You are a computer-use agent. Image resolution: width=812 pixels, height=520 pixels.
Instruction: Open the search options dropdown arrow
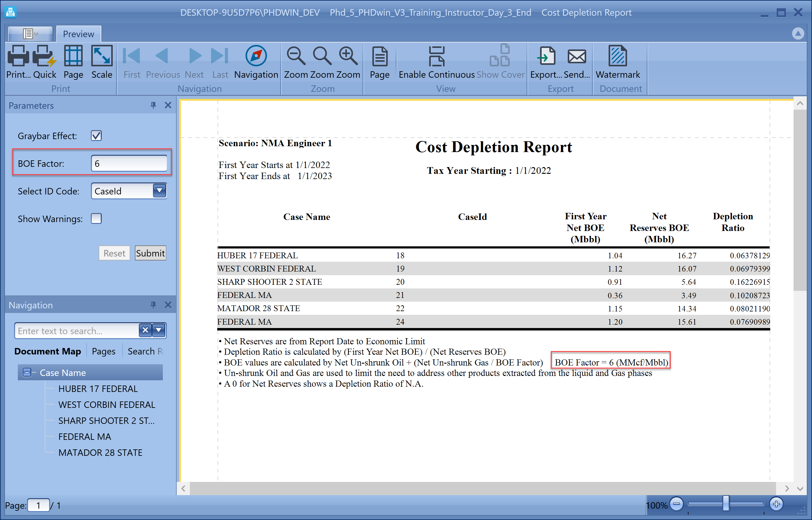[158, 330]
